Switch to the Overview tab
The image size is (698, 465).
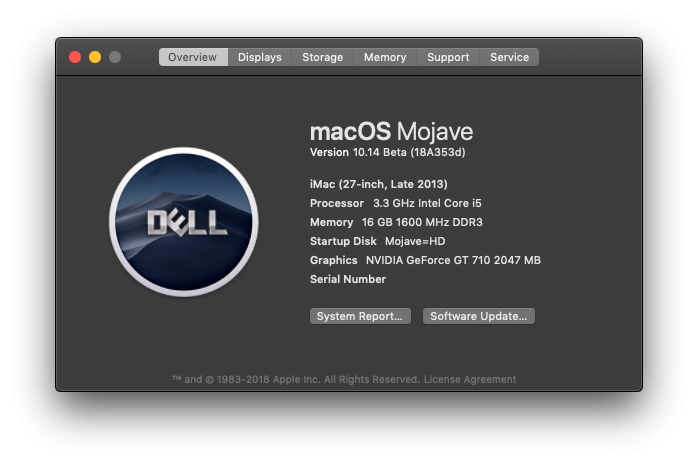click(x=193, y=57)
